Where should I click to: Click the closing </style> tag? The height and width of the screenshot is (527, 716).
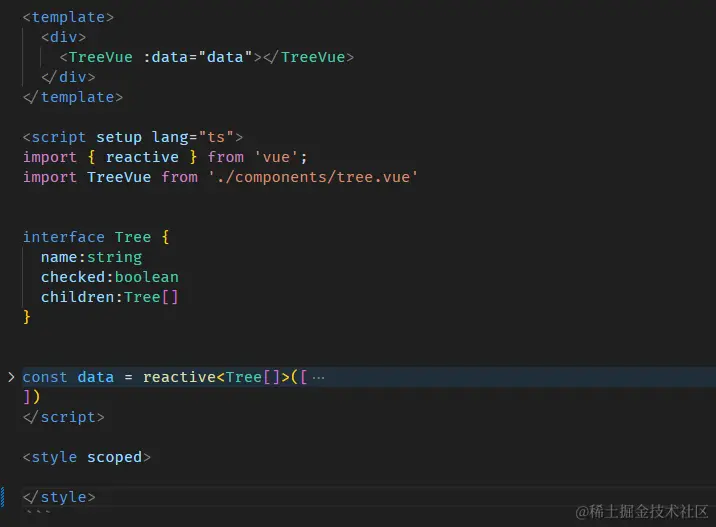(59, 497)
